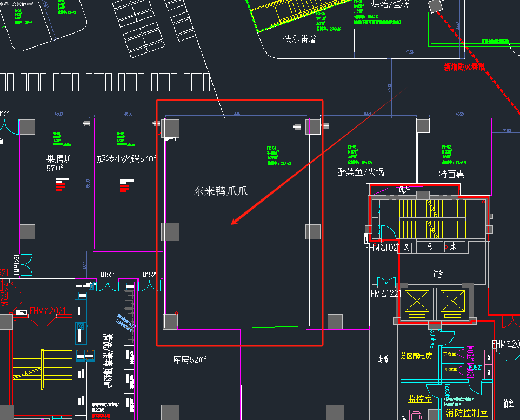
Task: Click the 快乐番薯 label
Action: (x=300, y=39)
